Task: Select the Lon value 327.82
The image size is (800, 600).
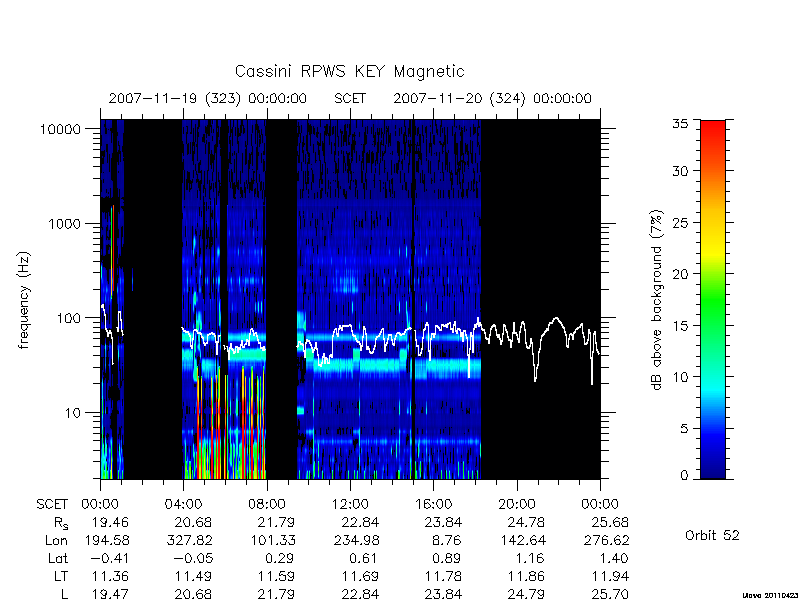Action: point(189,540)
